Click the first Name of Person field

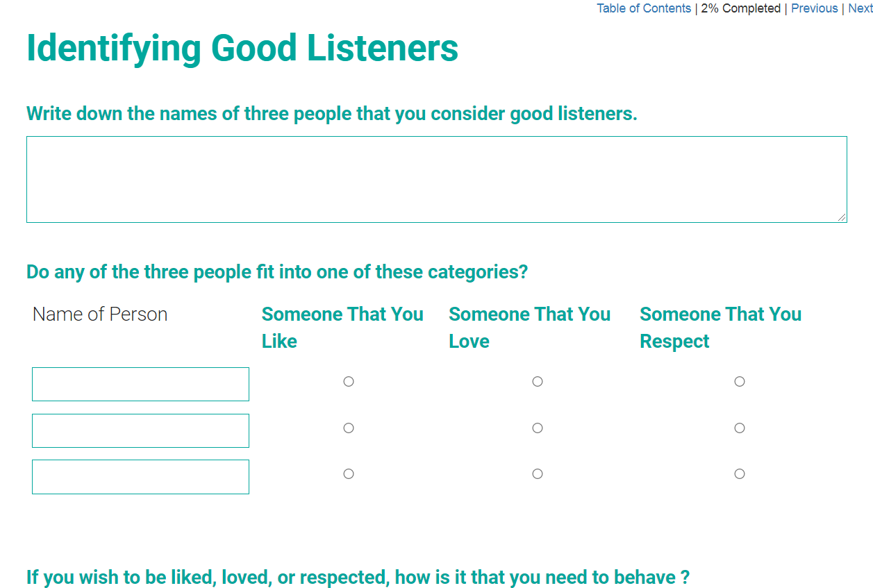pyautogui.click(x=140, y=384)
